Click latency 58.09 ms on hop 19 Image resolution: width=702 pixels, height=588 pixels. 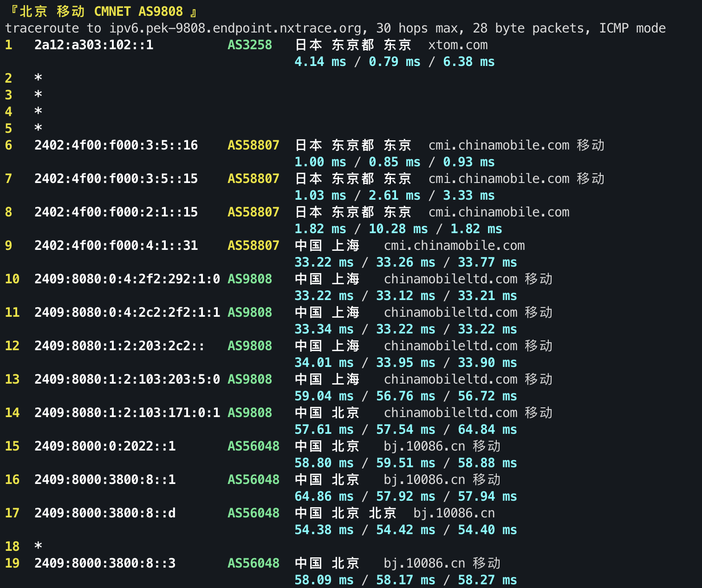[324, 580]
